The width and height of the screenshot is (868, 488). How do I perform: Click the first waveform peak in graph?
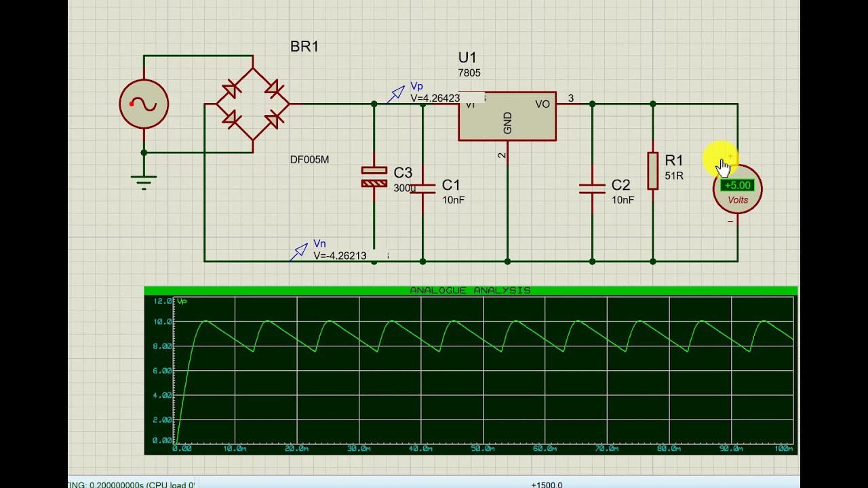click(x=205, y=321)
